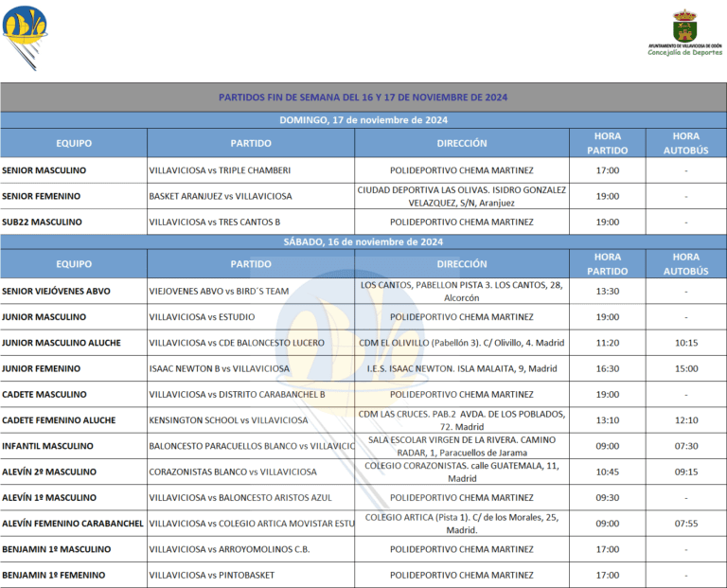Click the 'COLEGIO ARTICA MOVISTAR' match cell
Image resolution: width=727 pixels, height=588 pixels.
click(x=251, y=524)
